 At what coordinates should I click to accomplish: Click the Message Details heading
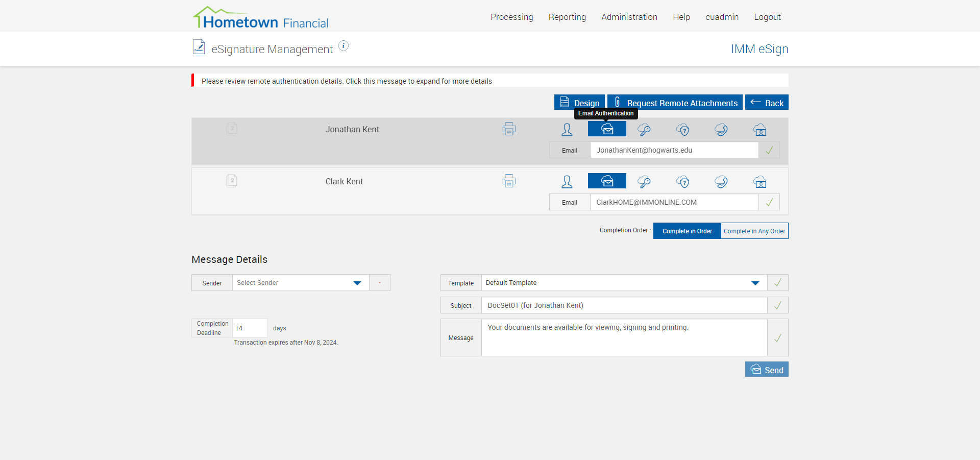pos(229,259)
